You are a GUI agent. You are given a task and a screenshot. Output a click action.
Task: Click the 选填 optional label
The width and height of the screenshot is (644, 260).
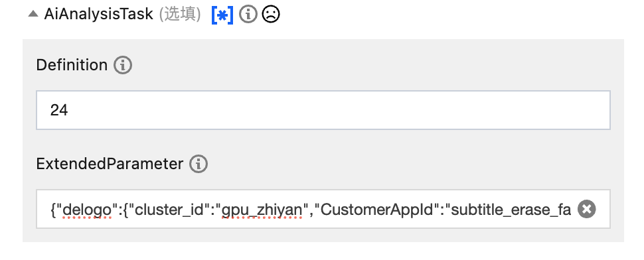[x=180, y=15]
